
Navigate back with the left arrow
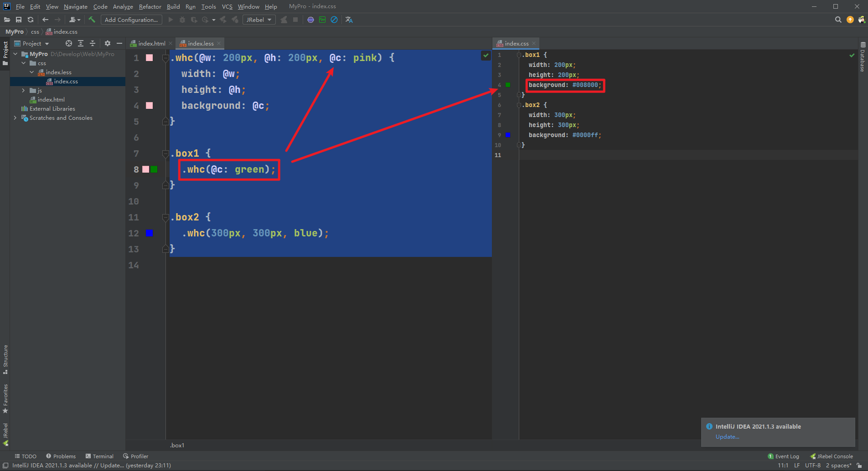click(x=45, y=20)
